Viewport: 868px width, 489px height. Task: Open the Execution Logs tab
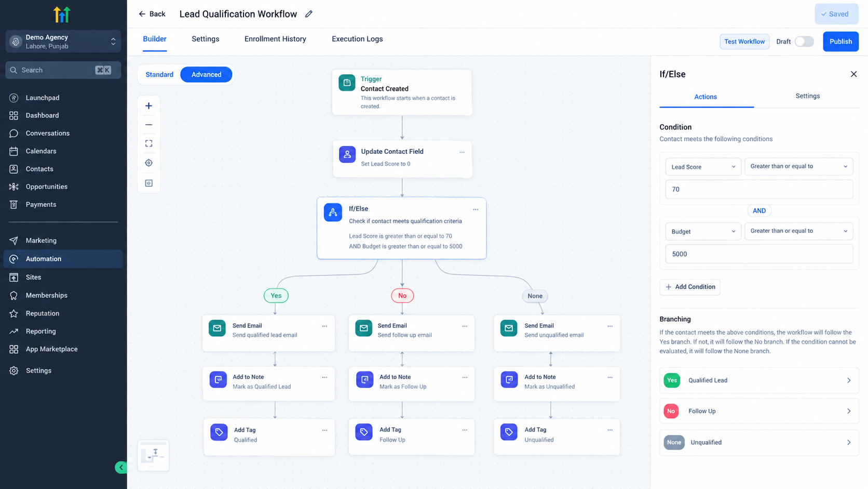coord(357,39)
